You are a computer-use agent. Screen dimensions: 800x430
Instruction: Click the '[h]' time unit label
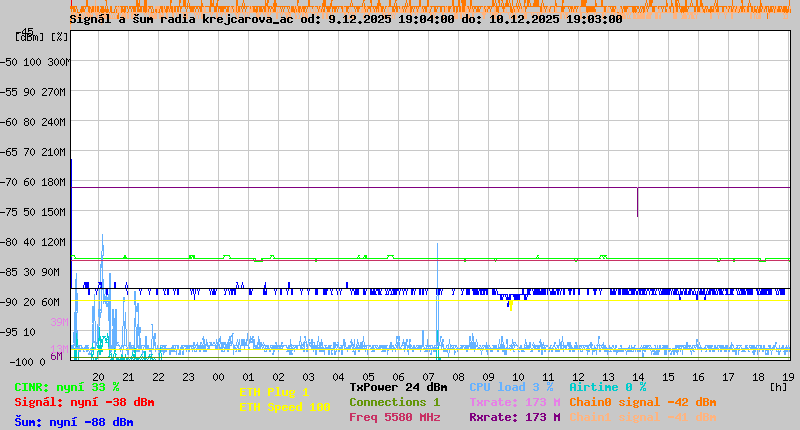click(x=778, y=387)
